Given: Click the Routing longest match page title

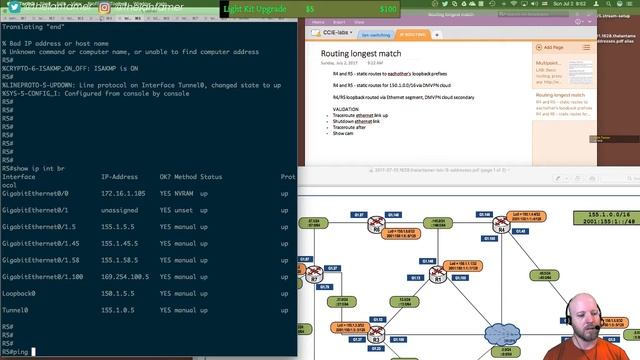Looking at the screenshot, I should pos(361,53).
